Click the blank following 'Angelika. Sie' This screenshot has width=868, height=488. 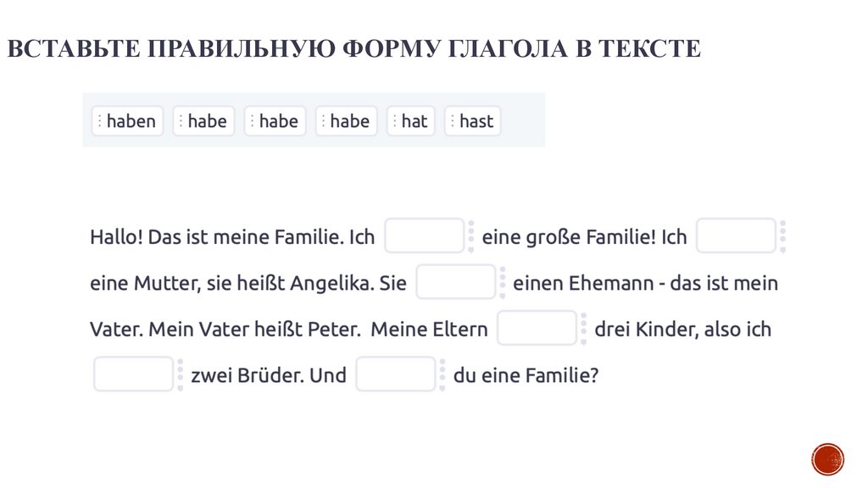coord(455,282)
